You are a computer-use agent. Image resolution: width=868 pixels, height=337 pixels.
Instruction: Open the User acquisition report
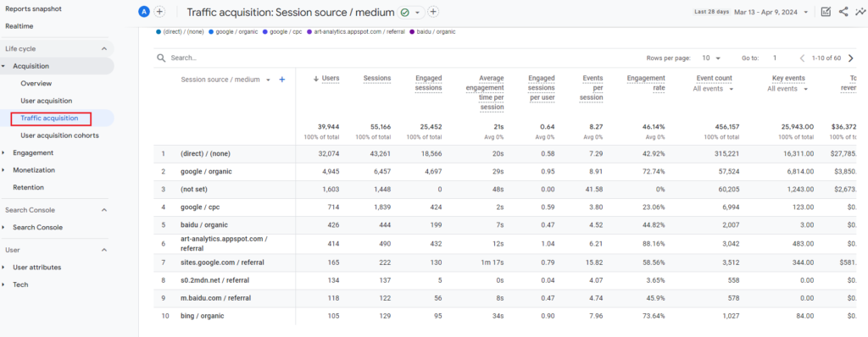click(47, 101)
